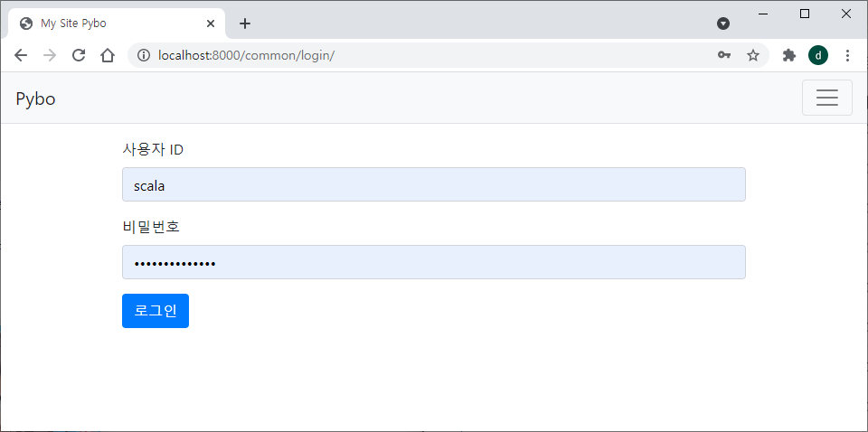Click the 비밀번호 label

(x=151, y=227)
